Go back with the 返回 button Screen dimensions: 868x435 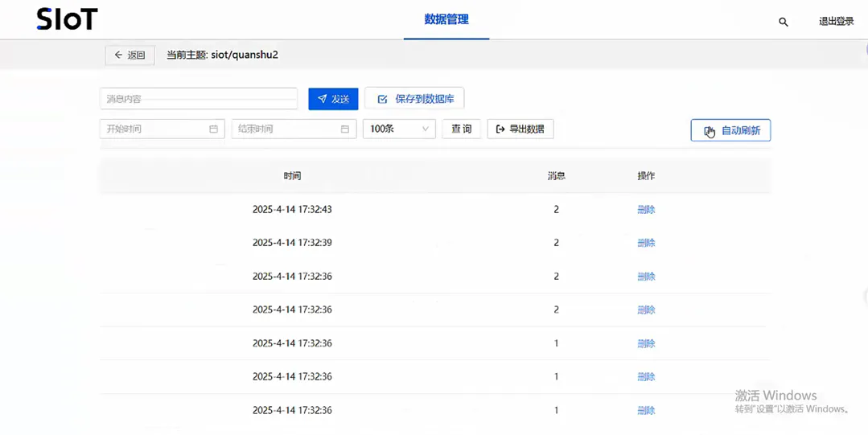(x=130, y=55)
